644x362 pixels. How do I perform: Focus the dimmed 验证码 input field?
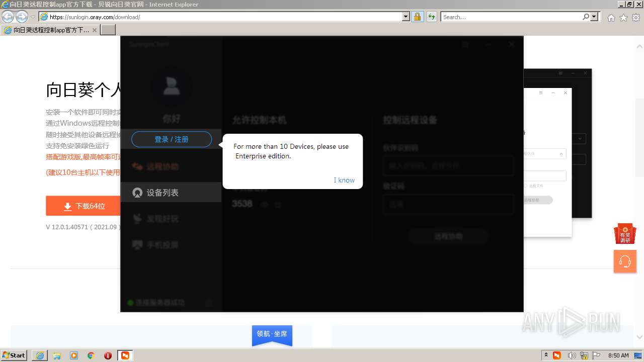tap(448, 204)
